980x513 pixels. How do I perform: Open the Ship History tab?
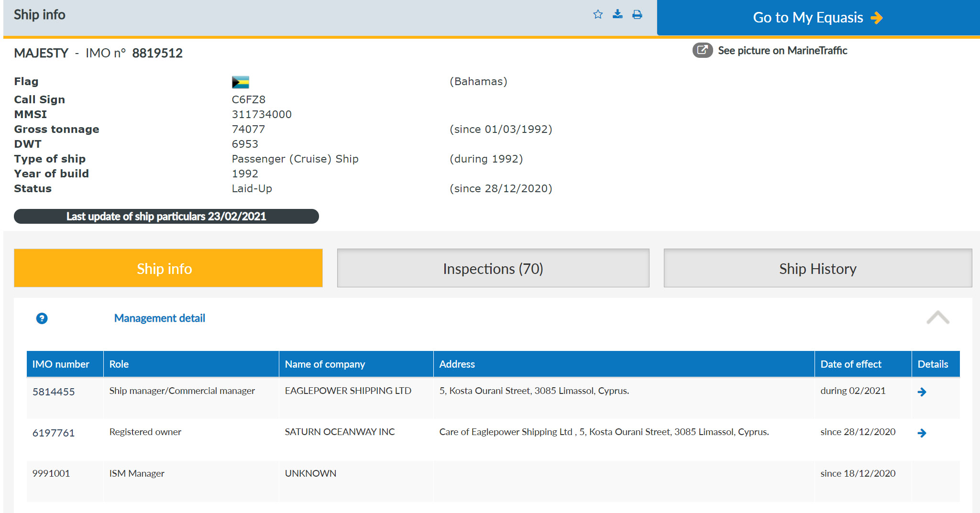(x=818, y=268)
